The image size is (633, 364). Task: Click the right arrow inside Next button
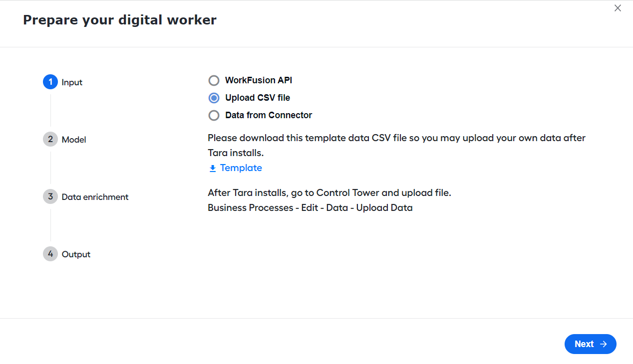tap(603, 344)
